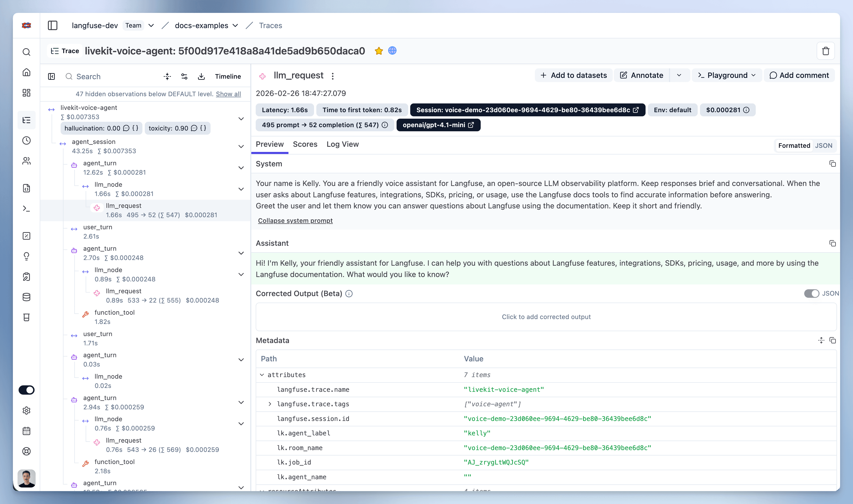
Task: Open the Dashboards panel from the sidebar
Action: tap(27, 93)
